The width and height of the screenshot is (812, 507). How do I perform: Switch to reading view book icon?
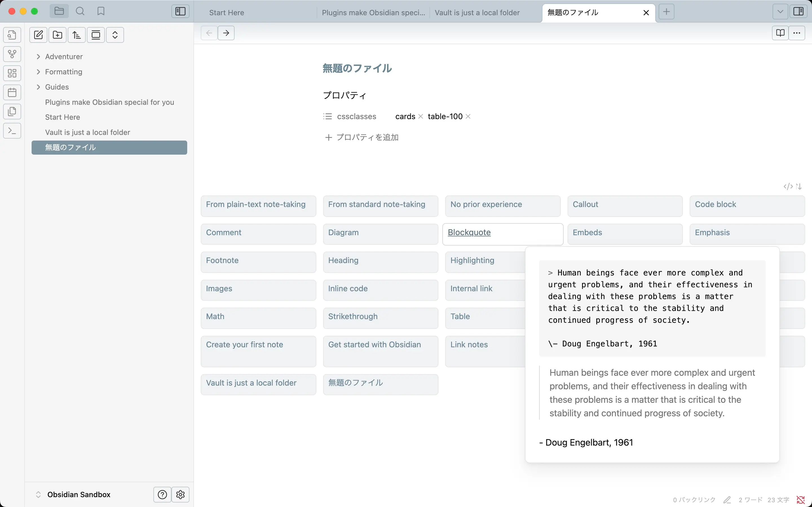[780, 33]
